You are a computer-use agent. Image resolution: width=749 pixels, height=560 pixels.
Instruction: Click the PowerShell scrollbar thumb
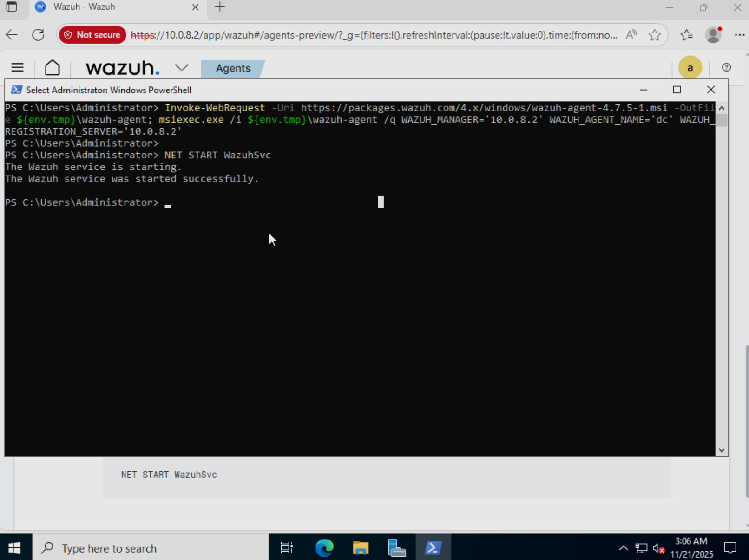pyautogui.click(x=722, y=120)
